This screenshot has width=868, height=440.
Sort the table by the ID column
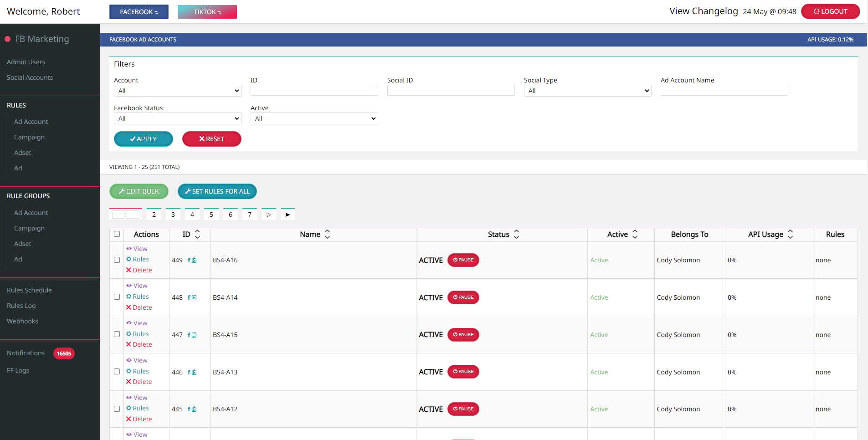(x=197, y=234)
